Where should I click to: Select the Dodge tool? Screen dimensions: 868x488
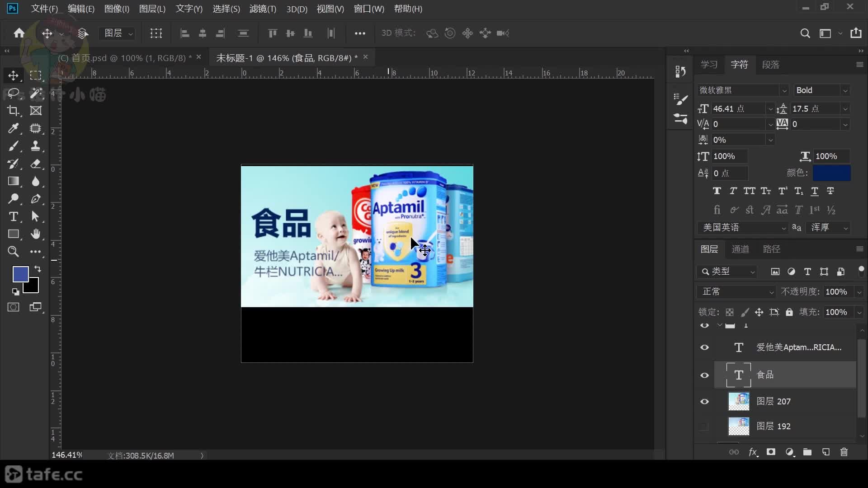click(x=13, y=199)
